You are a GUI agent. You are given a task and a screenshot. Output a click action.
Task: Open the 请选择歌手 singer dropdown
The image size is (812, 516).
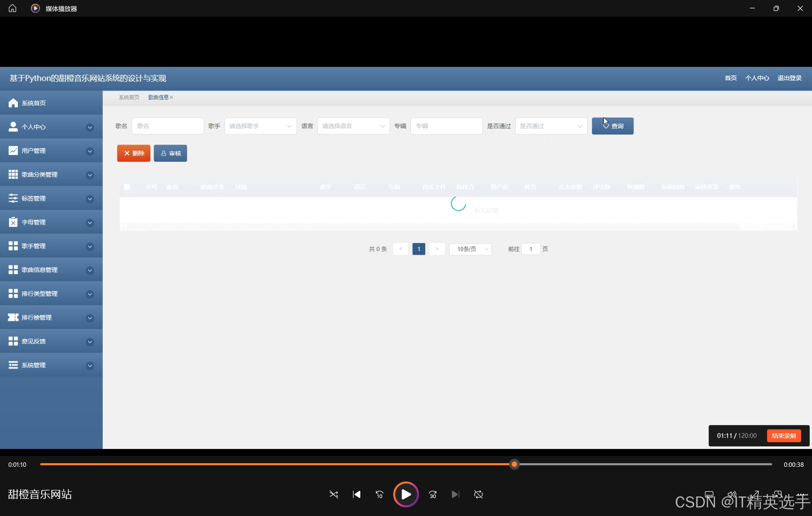260,126
